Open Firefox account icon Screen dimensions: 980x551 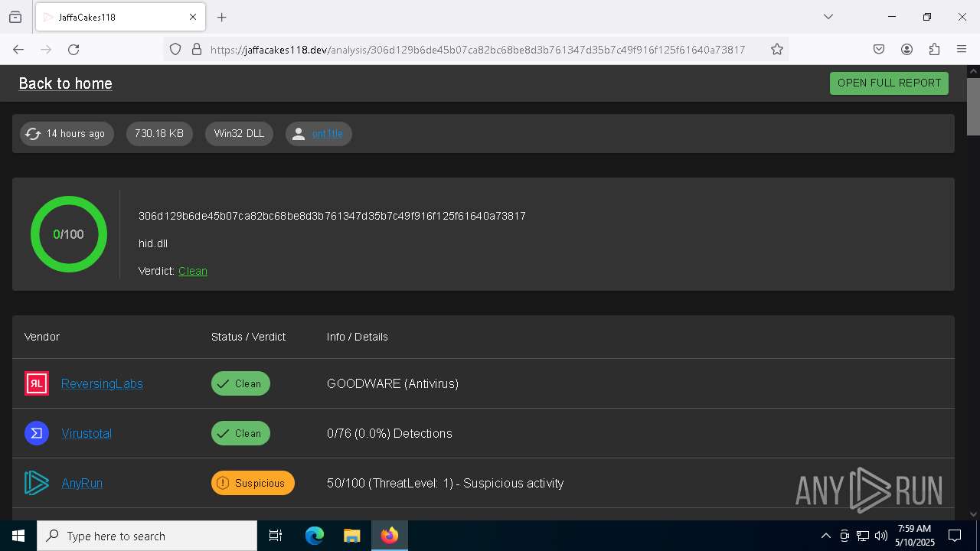coord(906,49)
